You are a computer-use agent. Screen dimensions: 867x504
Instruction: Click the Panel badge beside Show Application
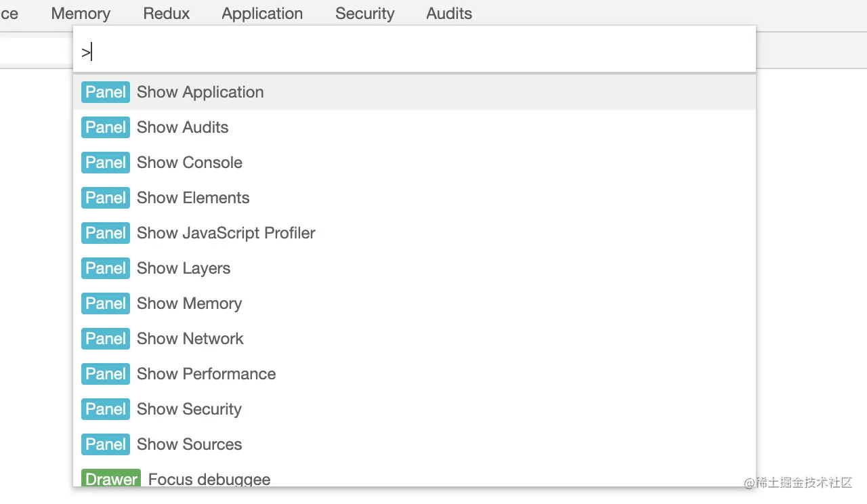pos(106,92)
